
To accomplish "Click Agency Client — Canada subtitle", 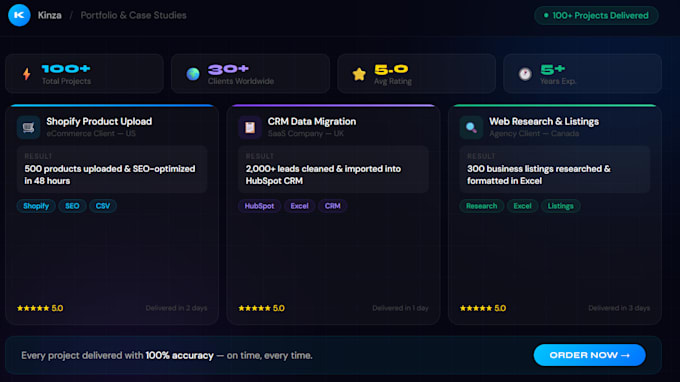I will pos(534,134).
